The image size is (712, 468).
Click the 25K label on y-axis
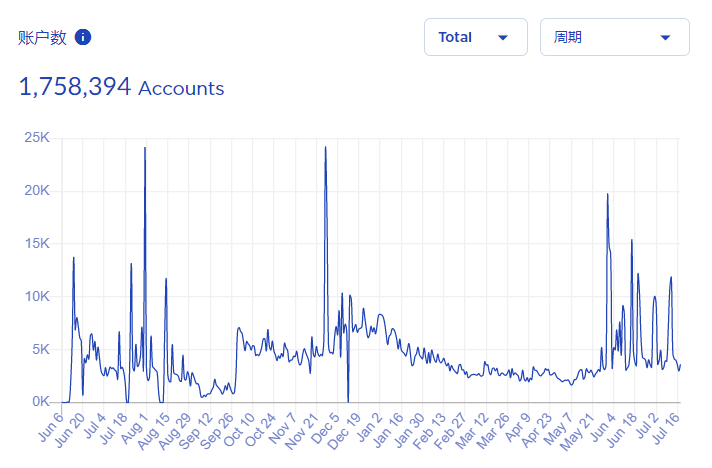[x=38, y=137]
